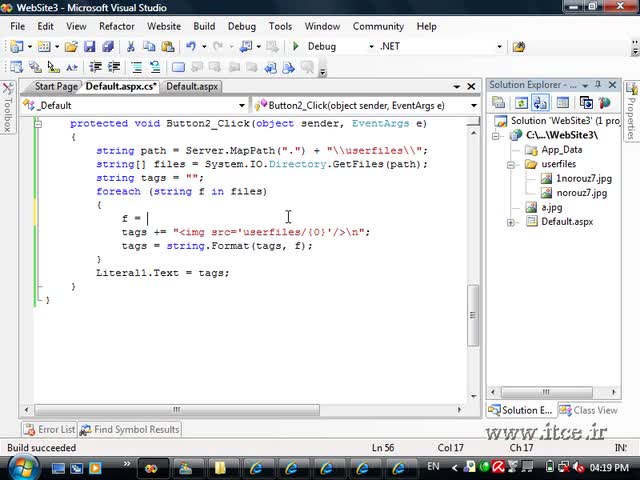Open the Refactor menu
Viewport: 640px width, 480px height.
tap(117, 27)
